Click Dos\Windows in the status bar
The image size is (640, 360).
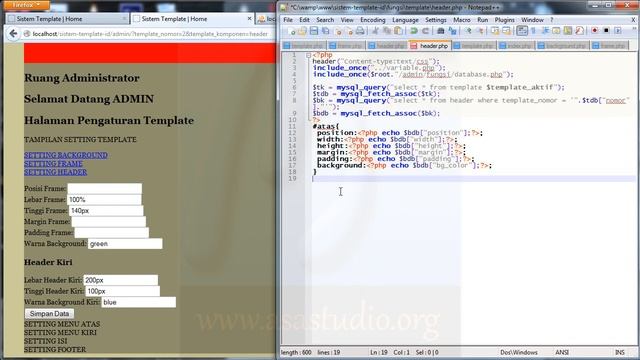coord(519,352)
